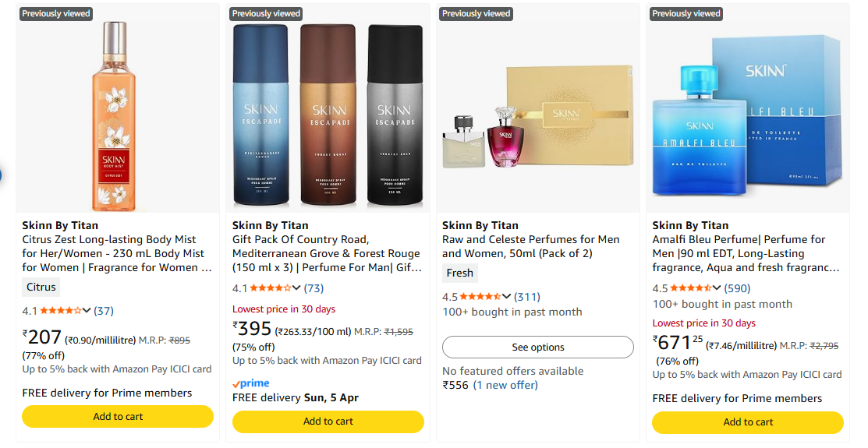Open the Citrus Zest Body Mist product image
Image resolution: width=868 pixels, height=448 pixels.
point(118,117)
